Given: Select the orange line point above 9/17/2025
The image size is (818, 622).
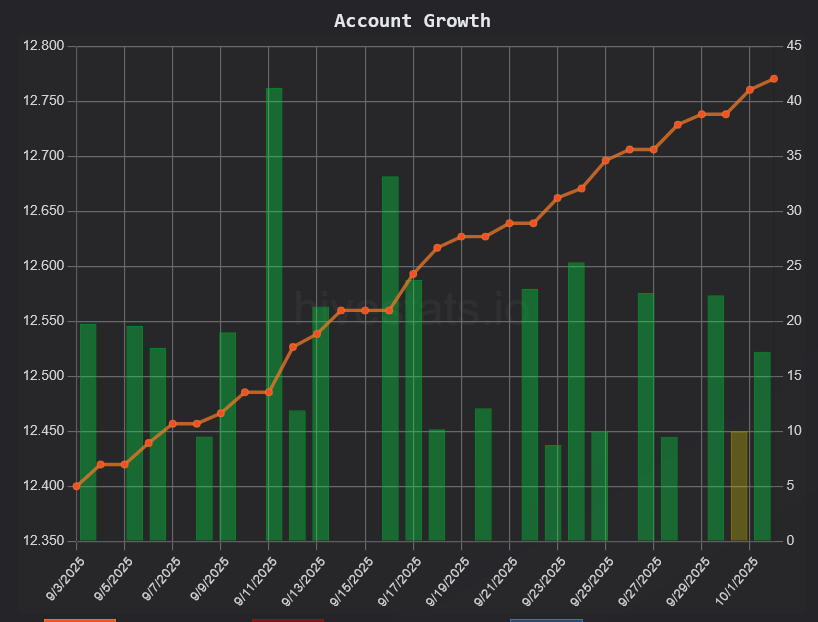Looking at the screenshot, I should [x=413, y=274].
